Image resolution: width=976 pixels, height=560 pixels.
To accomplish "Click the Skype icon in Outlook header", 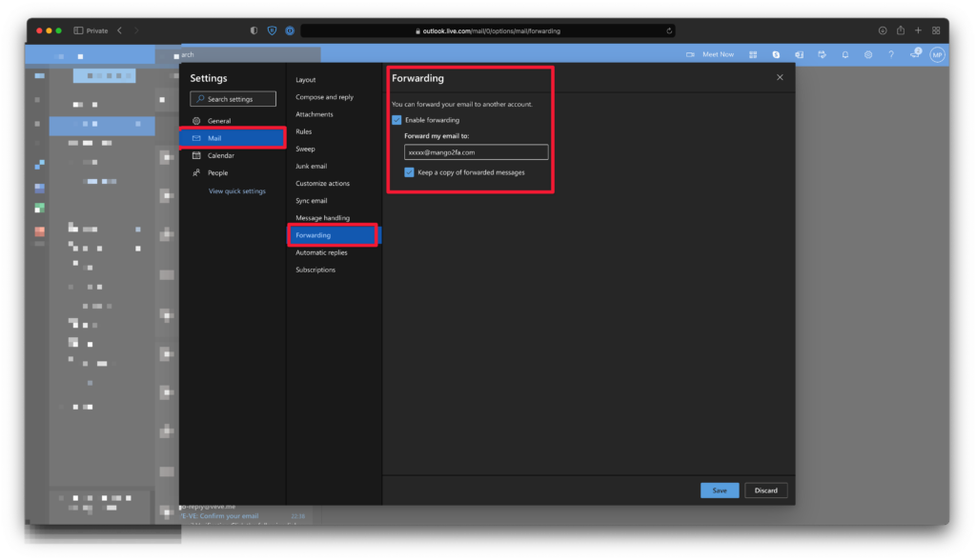I will [x=777, y=55].
